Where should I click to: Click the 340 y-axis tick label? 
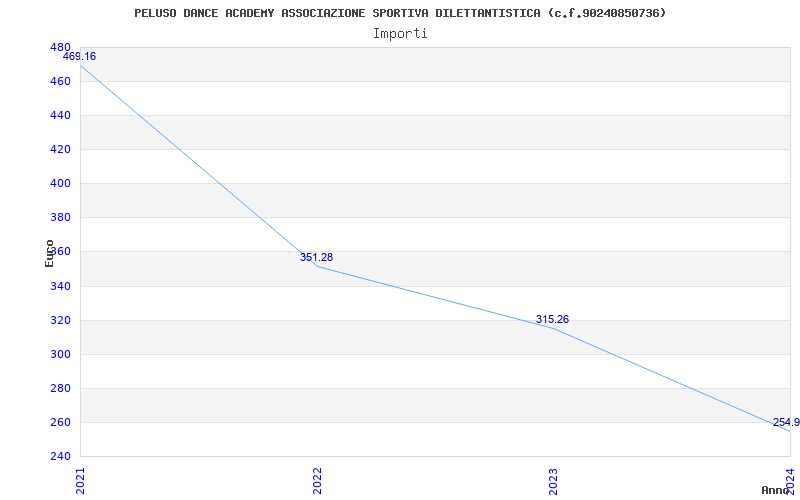(60, 286)
